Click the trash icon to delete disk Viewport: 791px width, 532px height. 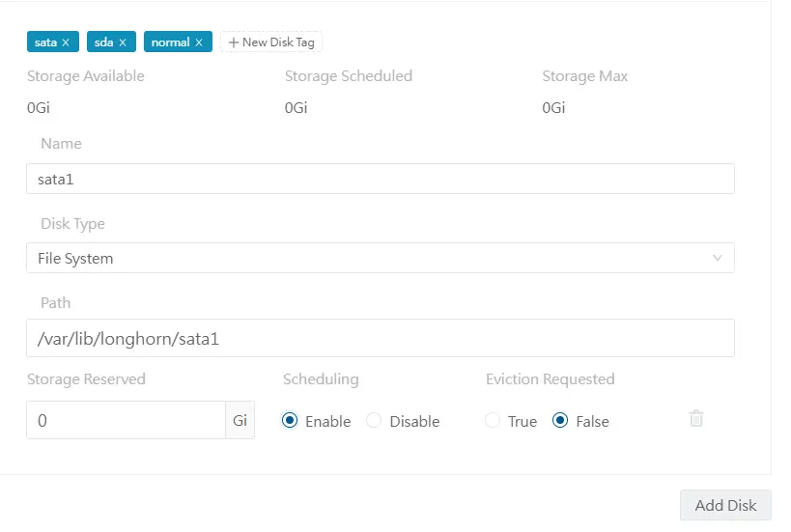pos(696,418)
